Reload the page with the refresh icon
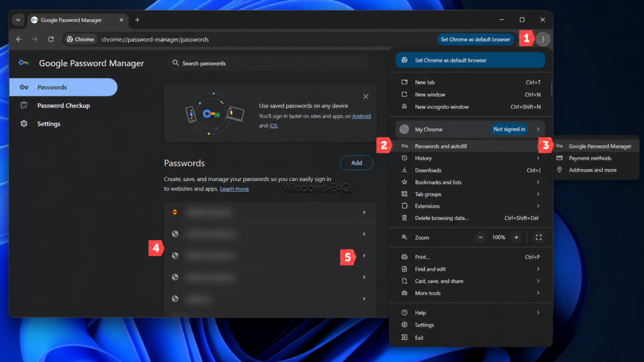Viewport: 644px width, 362px height. point(51,40)
